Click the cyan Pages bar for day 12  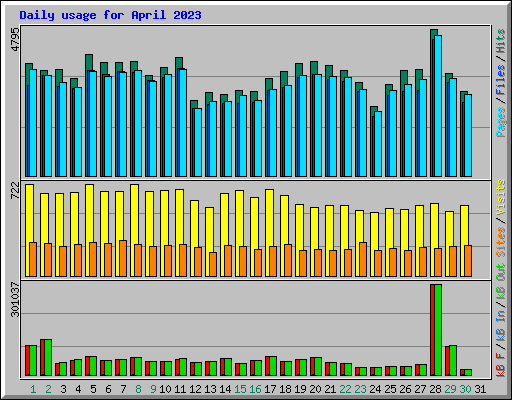point(198,142)
